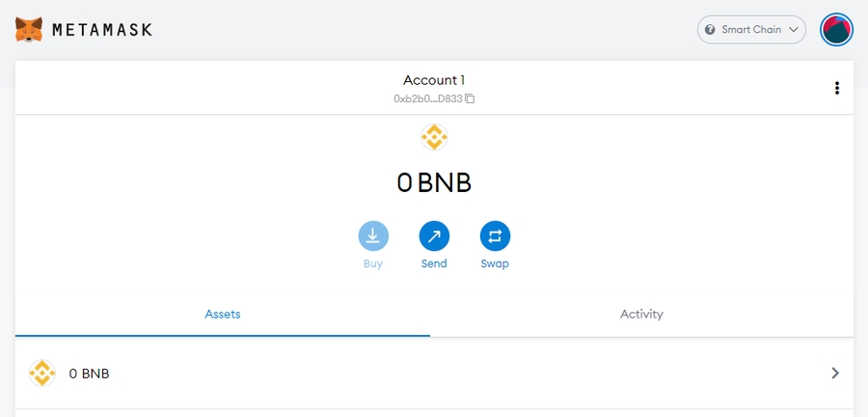This screenshot has width=868, height=417.
Task: Switch to the Activity tab
Action: point(641,314)
